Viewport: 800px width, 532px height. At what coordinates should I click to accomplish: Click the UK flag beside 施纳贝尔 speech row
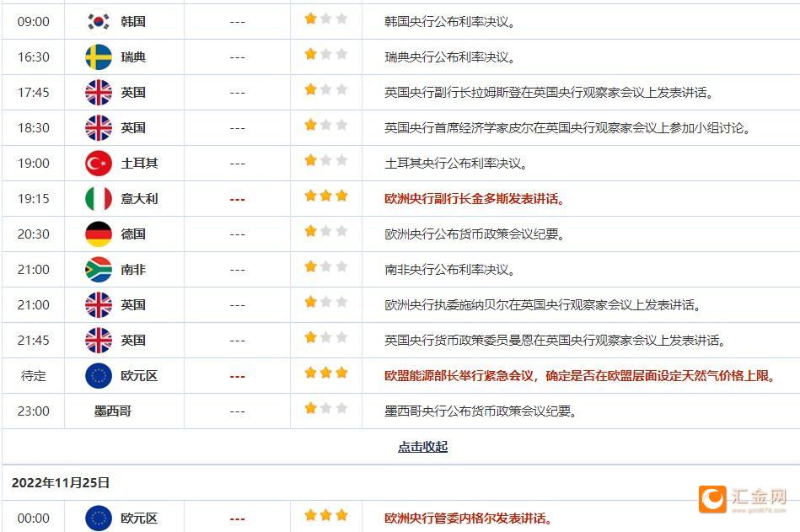pyautogui.click(x=98, y=305)
